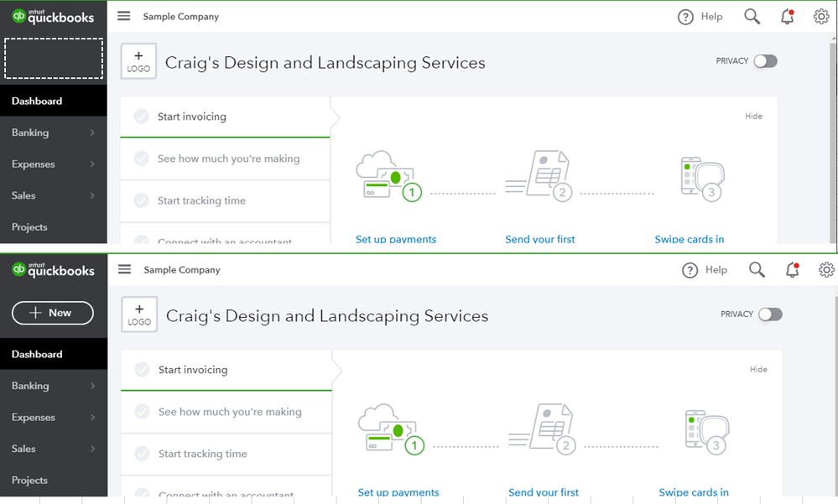Toggle the PRIVACY switch in top screenshot
Viewport: 838px width, 504px height.
(x=765, y=61)
